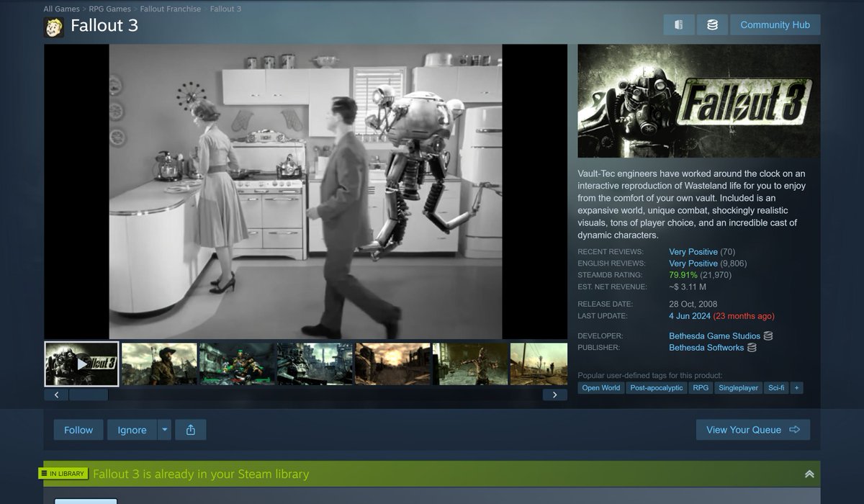Viewport: 864px width, 504px height.
Task: Go to All Games breadcrumb
Action: coord(62,9)
